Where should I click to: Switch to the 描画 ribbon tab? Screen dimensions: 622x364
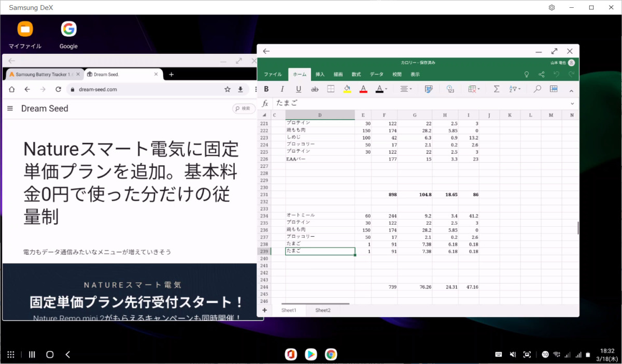pos(338,75)
